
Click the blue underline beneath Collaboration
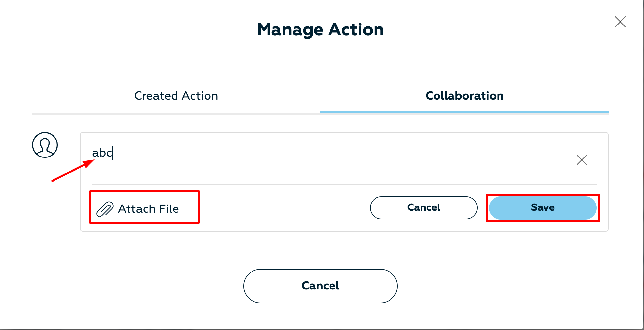click(465, 112)
